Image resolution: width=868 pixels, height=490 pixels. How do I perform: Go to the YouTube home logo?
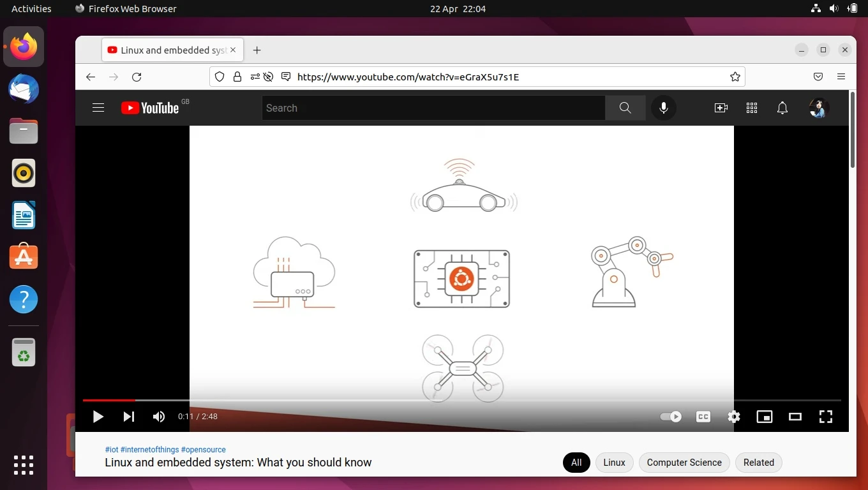click(x=151, y=108)
